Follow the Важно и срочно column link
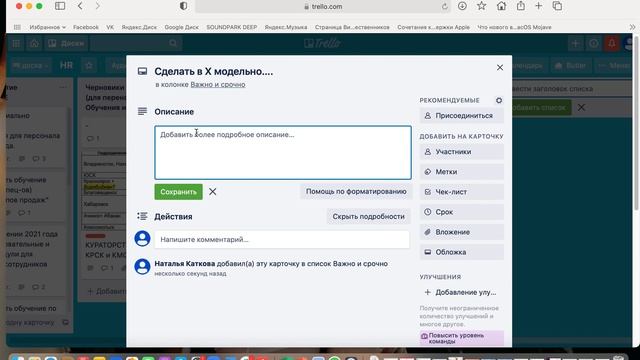640x360 pixels. click(x=218, y=84)
